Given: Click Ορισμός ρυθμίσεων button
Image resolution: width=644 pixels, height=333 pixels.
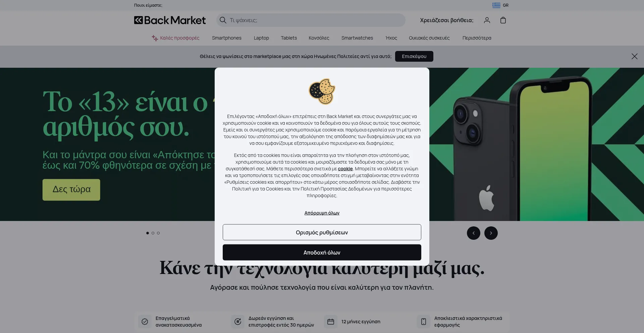Looking at the screenshot, I should click(x=322, y=232).
